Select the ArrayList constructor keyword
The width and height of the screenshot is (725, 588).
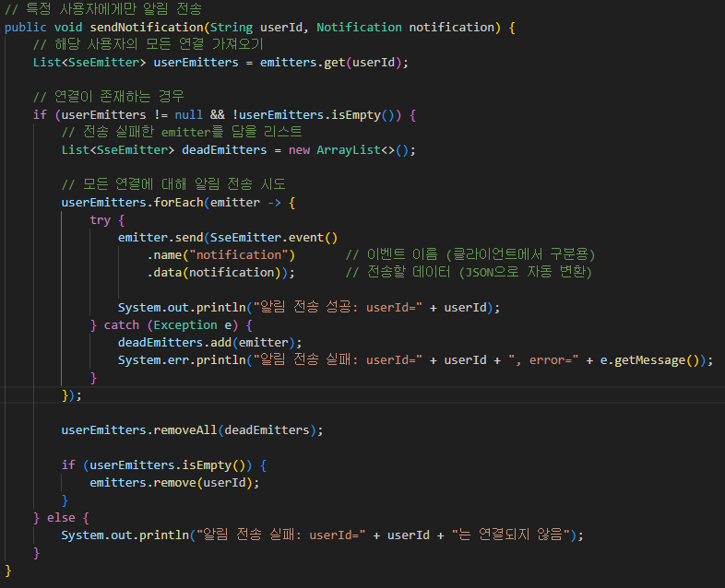pyautogui.click(x=349, y=150)
